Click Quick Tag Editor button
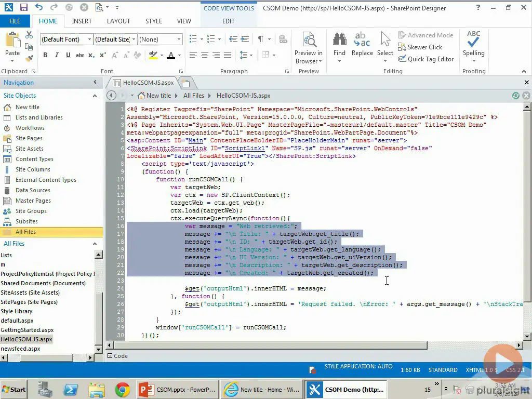Image resolution: width=532 pixels, height=399 pixels. click(x=426, y=59)
